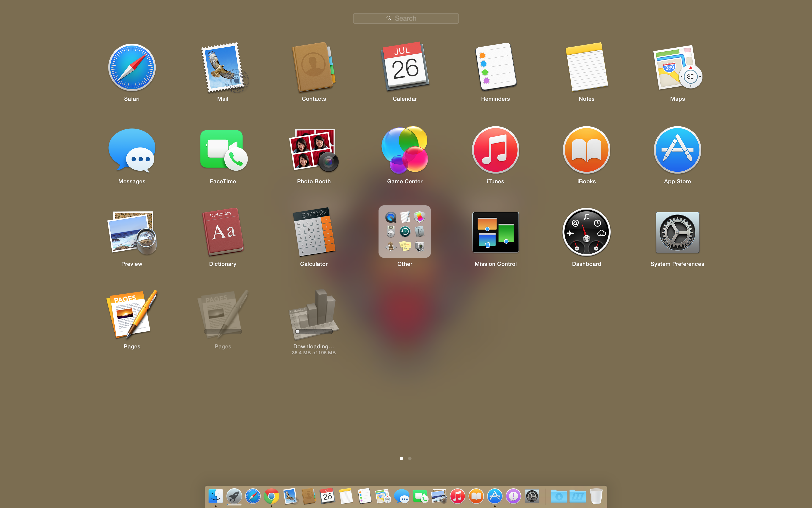Open the Applications folder stack in Dock

tap(577, 496)
